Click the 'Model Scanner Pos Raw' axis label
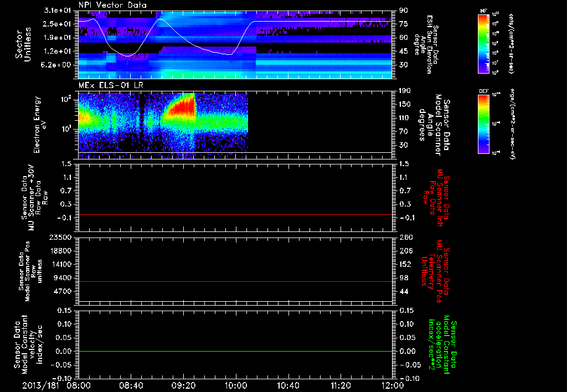Viewport: 567px width, 392px height. (x=30, y=271)
